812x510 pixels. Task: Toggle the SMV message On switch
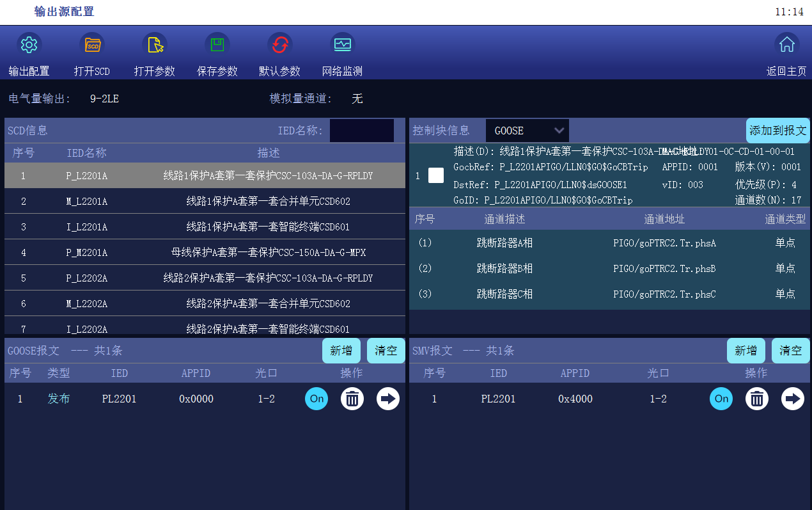(x=721, y=399)
